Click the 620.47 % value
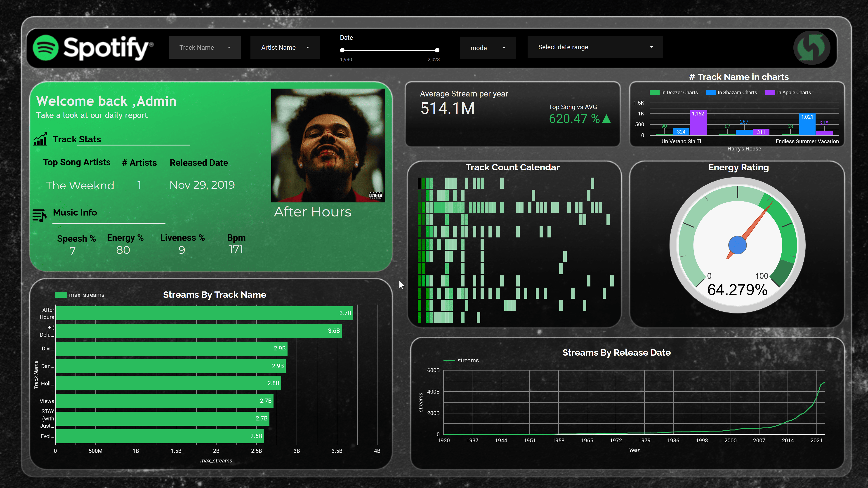The height and width of the screenshot is (488, 868). click(574, 119)
